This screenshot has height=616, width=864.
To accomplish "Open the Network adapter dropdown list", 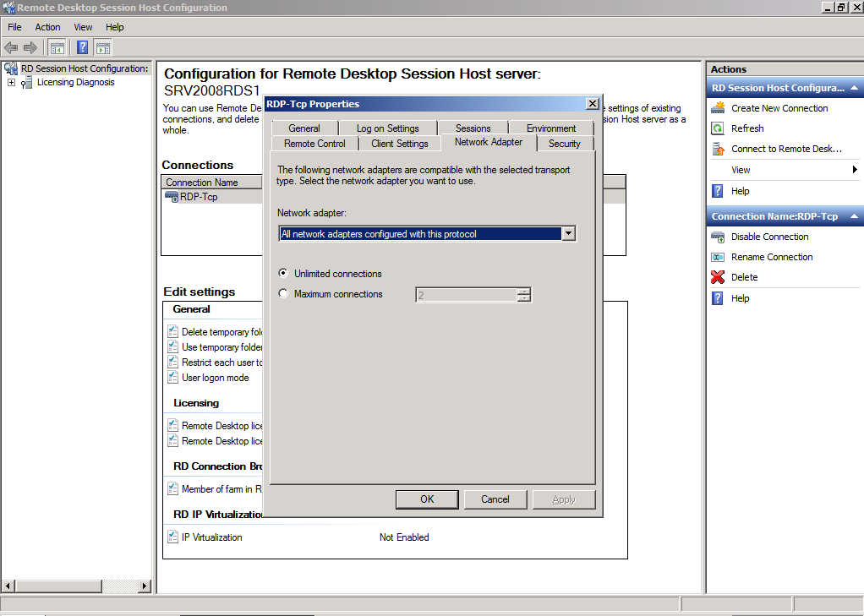I will pos(569,233).
